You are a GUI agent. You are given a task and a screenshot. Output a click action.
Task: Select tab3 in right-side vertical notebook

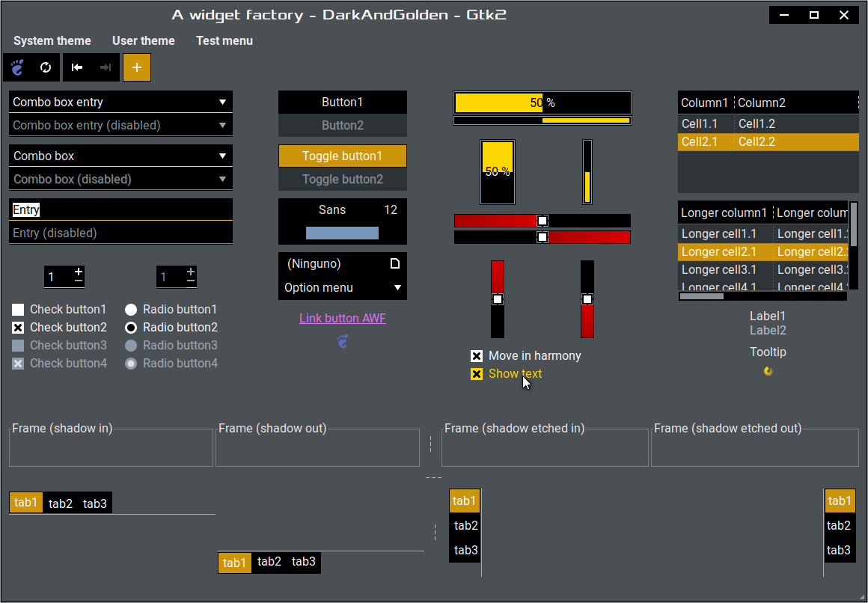click(x=839, y=550)
